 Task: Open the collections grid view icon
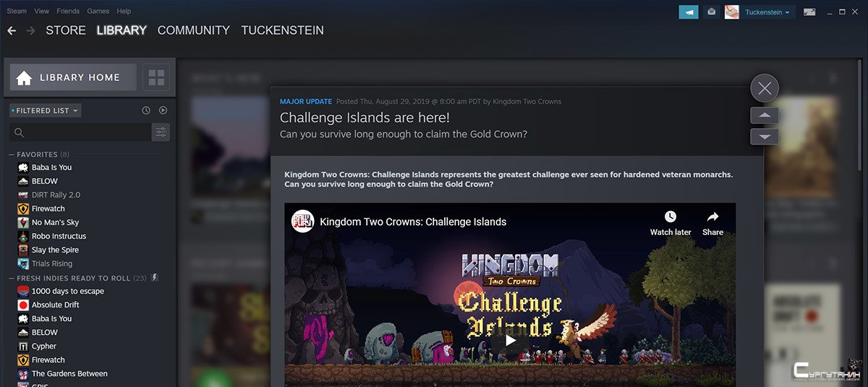coord(156,77)
